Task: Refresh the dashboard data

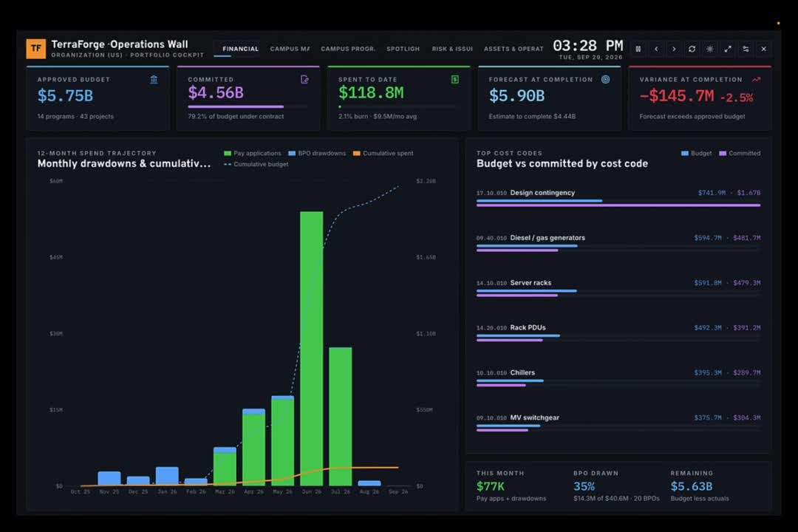Action: tap(692, 49)
